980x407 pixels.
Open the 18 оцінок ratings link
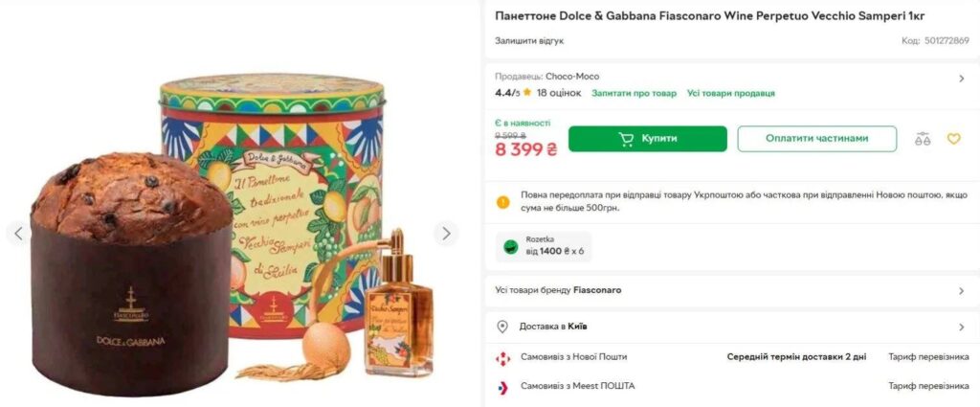(x=559, y=93)
